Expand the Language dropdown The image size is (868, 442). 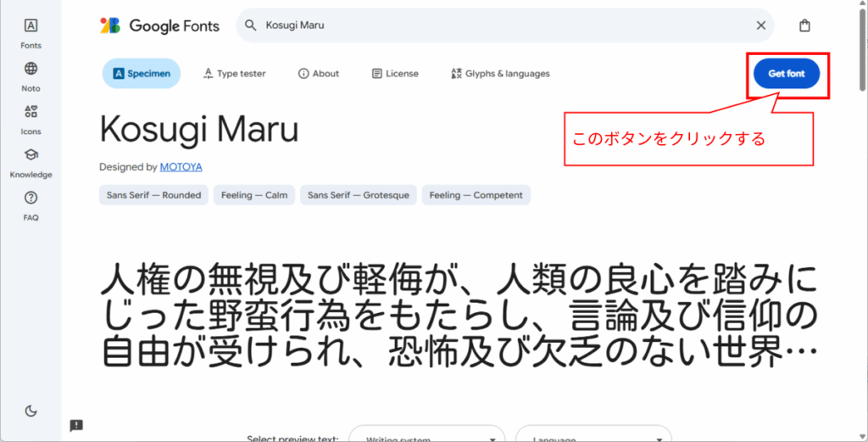tap(593, 436)
